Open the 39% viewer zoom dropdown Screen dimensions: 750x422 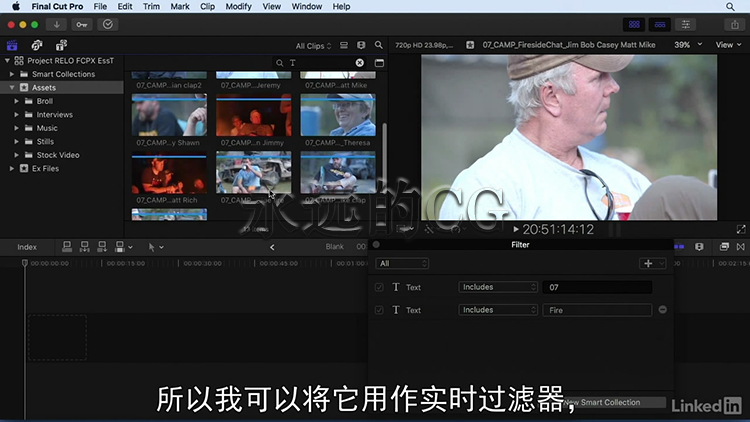[688, 44]
